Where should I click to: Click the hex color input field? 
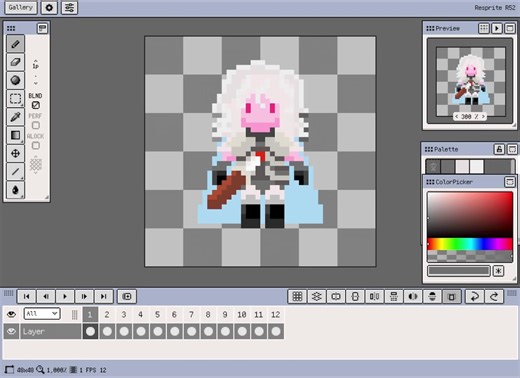tap(459, 271)
